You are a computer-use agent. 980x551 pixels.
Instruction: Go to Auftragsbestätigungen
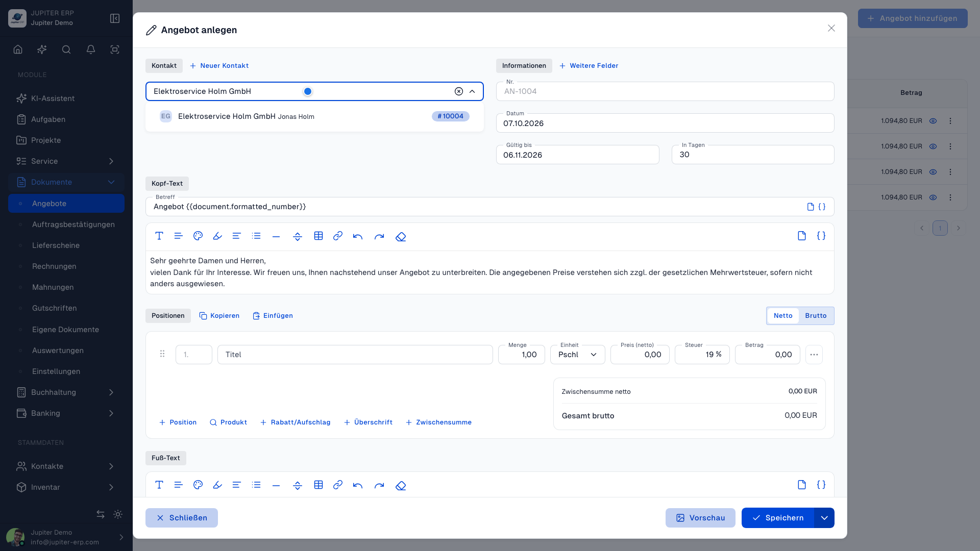[x=66, y=224]
